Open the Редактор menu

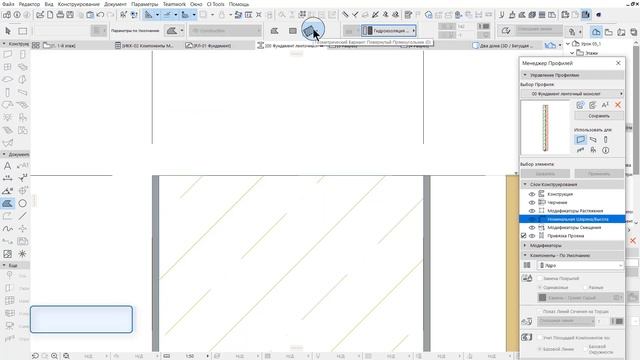pyautogui.click(x=29, y=4)
